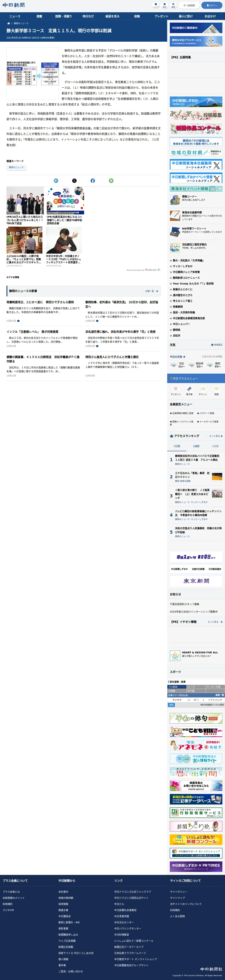Open the ニュース menu item
Screen dimensions: 225x980
15,16
